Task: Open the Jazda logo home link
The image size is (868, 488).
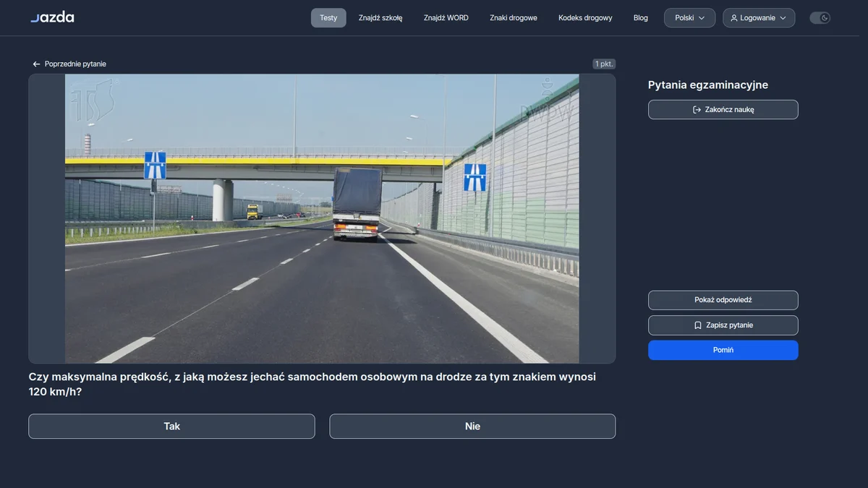Action: coord(52,17)
